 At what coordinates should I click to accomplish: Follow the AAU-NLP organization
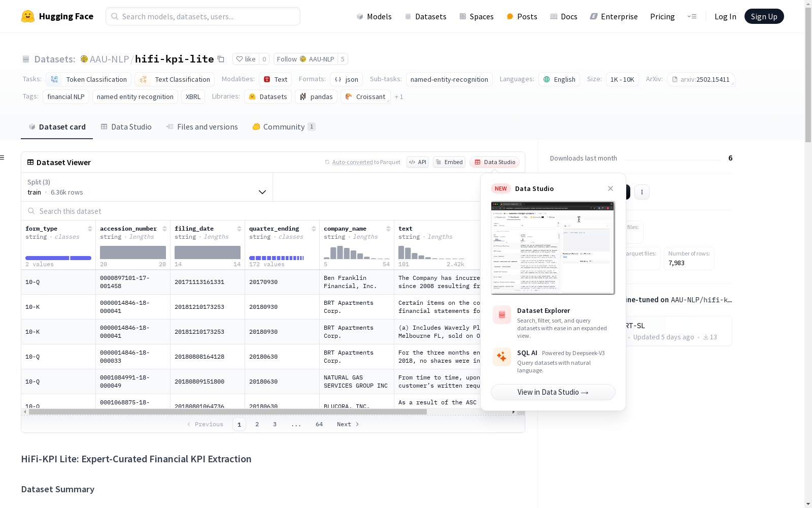pyautogui.click(x=306, y=59)
